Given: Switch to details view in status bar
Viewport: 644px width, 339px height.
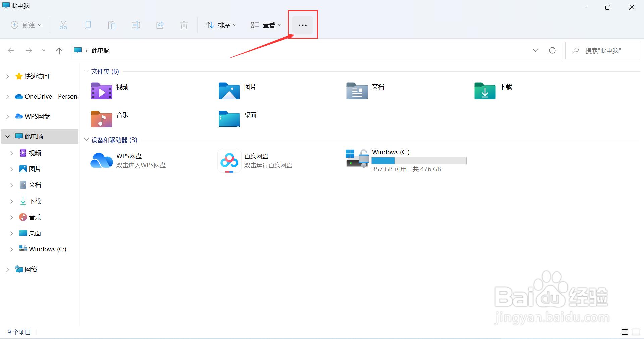Looking at the screenshot, I should [625, 332].
